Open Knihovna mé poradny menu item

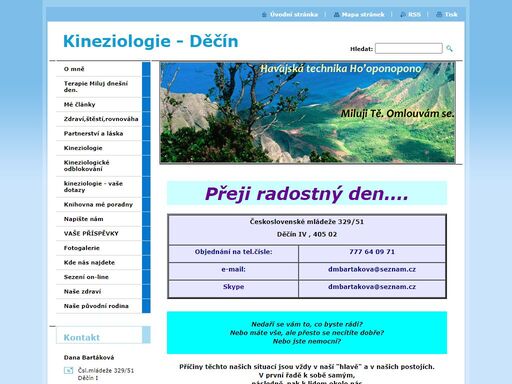[x=99, y=205]
